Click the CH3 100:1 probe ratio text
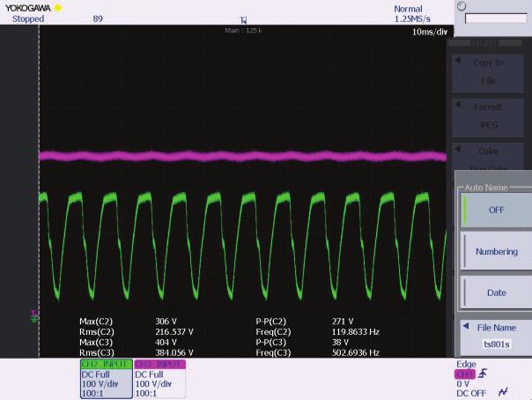532x400 pixels. (146, 394)
